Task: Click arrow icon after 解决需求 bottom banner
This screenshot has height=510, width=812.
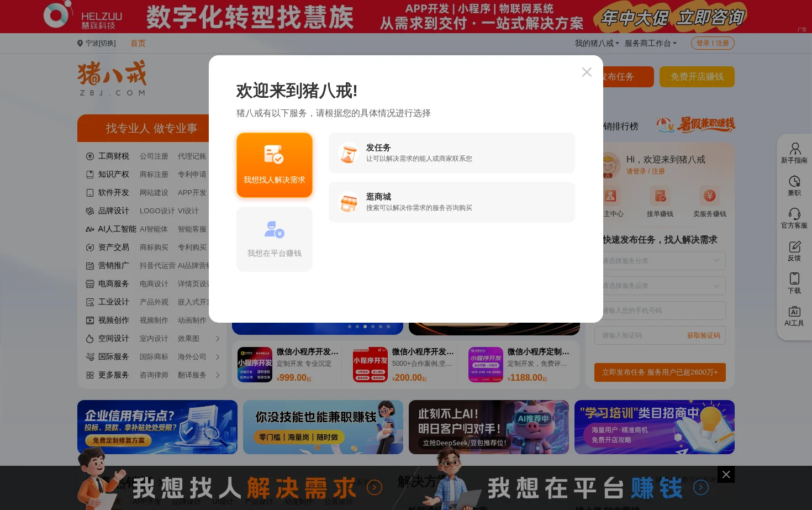Action: pyautogui.click(x=375, y=487)
